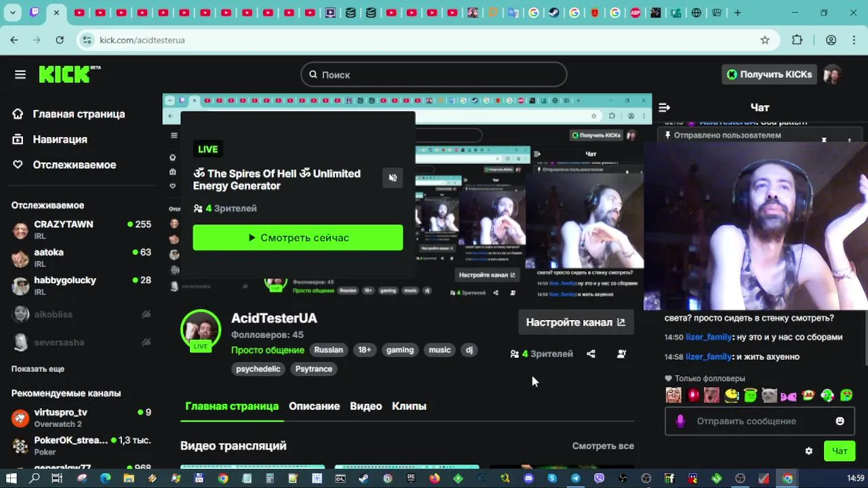Screen dimensions: 868x488
Task: Insert the pink fish emote
Action: (x=788, y=396)
